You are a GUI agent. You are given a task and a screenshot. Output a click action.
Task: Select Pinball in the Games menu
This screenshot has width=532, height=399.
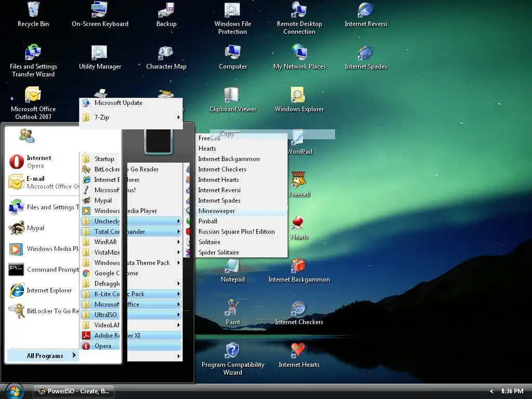click(241, 221)
